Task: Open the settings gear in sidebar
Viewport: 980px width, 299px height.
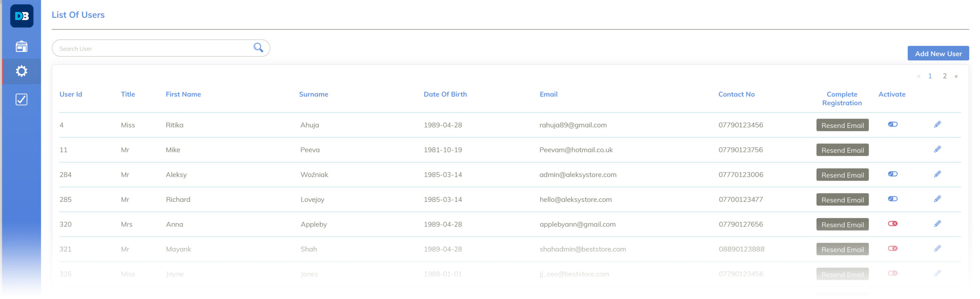Action: coord(21,71)
